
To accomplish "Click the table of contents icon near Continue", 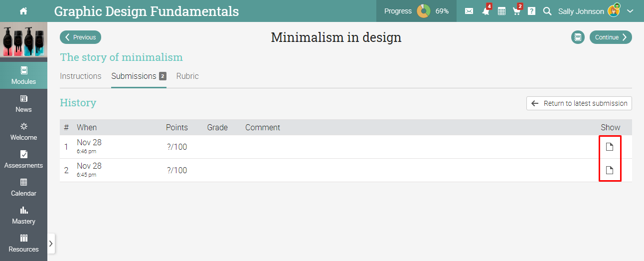I will pyautogui.click(x=578, y=37).
